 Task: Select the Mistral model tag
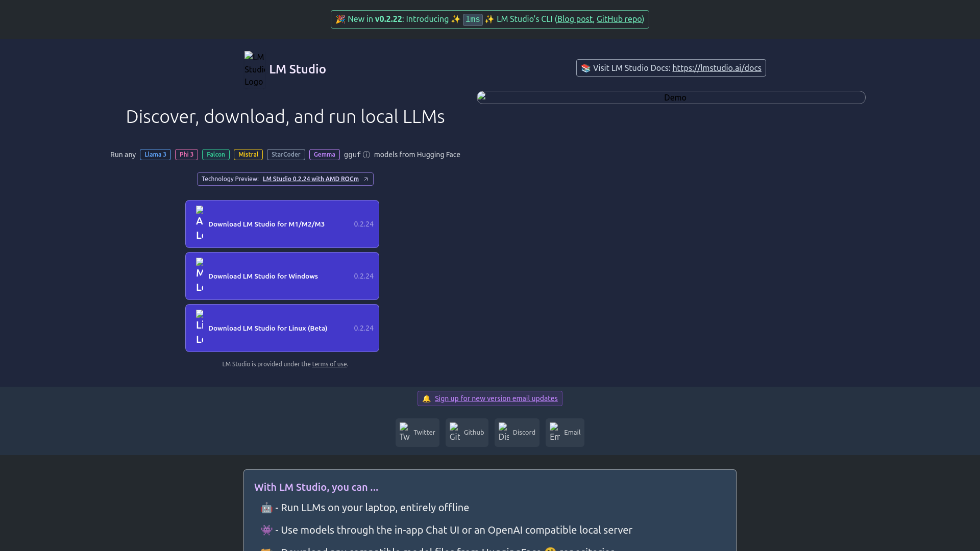[x=248, y=155]
